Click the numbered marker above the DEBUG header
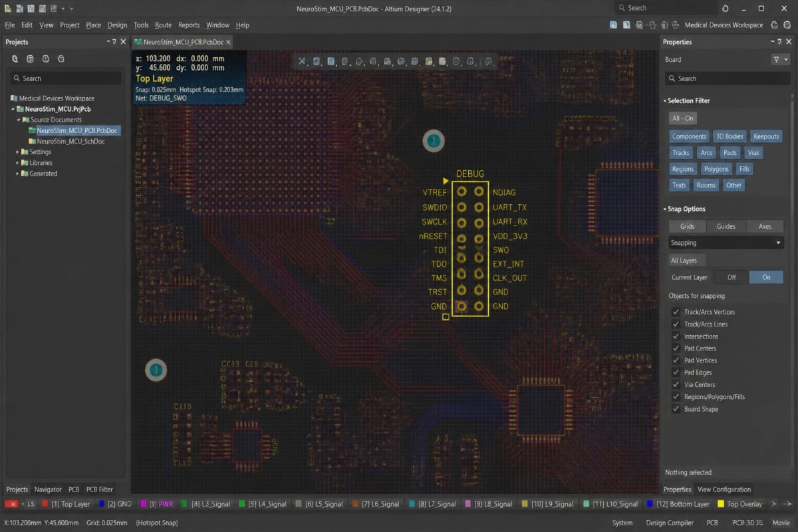Image resolution: width=798 pixels, height=532 pixels. point(434,141)
